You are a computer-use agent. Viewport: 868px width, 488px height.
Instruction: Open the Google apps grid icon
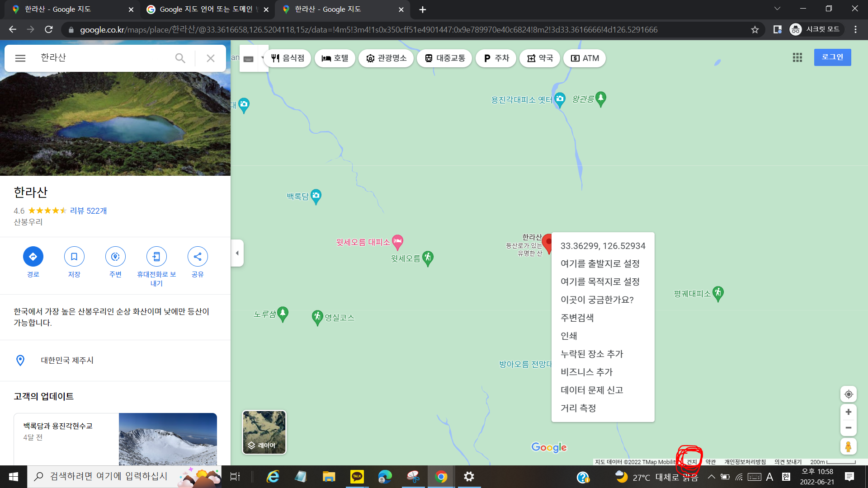click(797, 57)
